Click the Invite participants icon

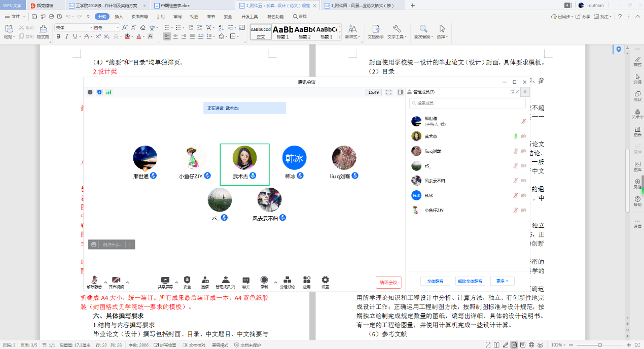(205, 280)
